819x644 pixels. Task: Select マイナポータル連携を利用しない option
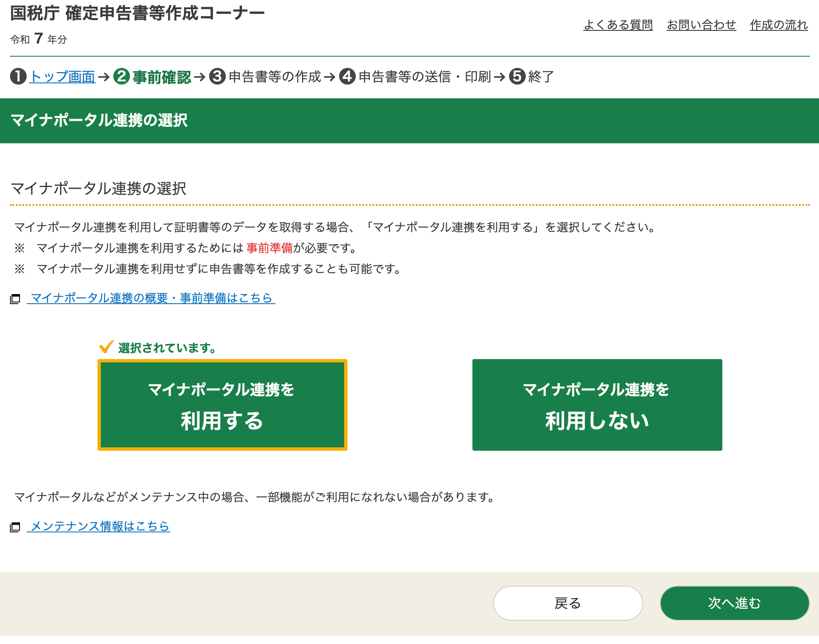[x=597, y=405]
